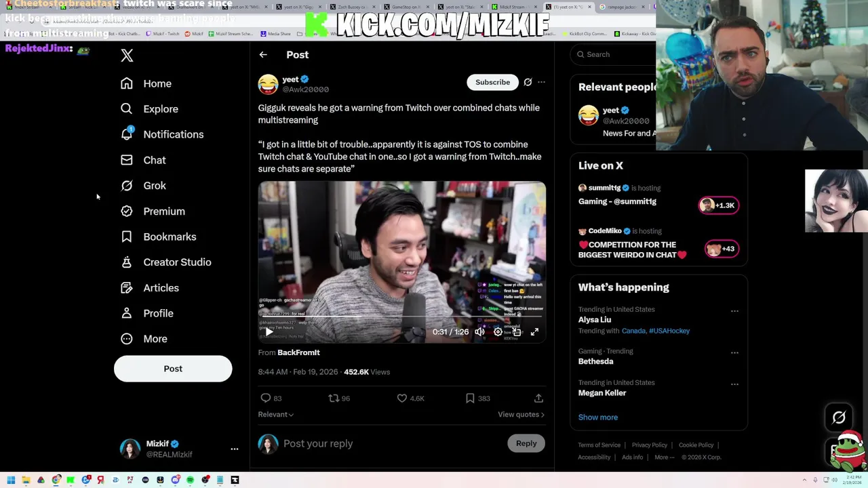This screenshot has width=868, height=488.
Task: Click the Windows Start button
Action: click(x=11, y=480)
